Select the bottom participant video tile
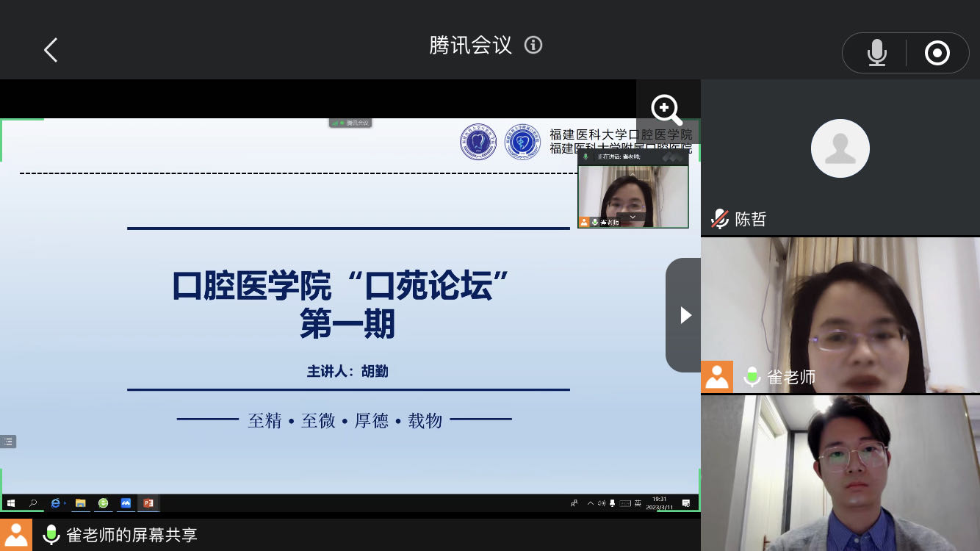 point(840,473)
